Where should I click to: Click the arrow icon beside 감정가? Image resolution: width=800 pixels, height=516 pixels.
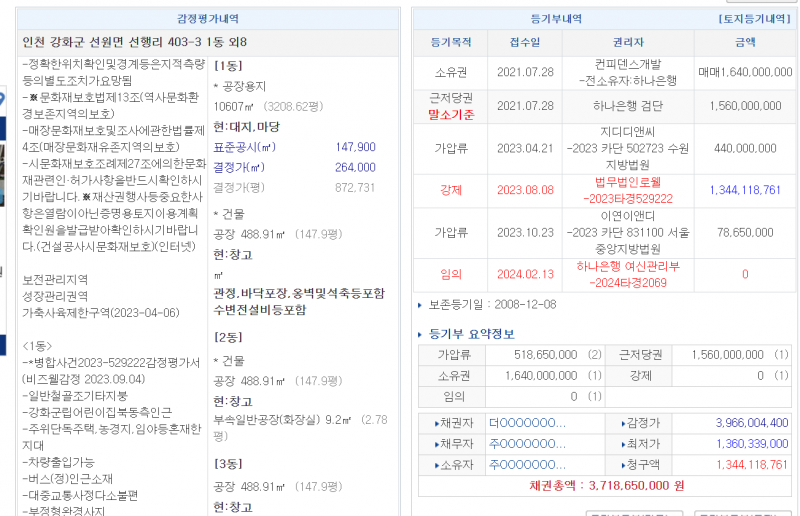pos(624,423)
